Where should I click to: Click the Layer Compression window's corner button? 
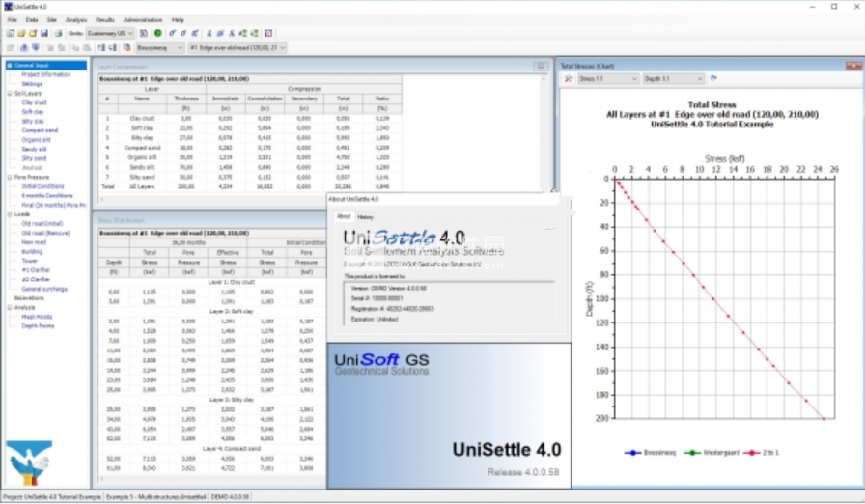pos(541,67)
